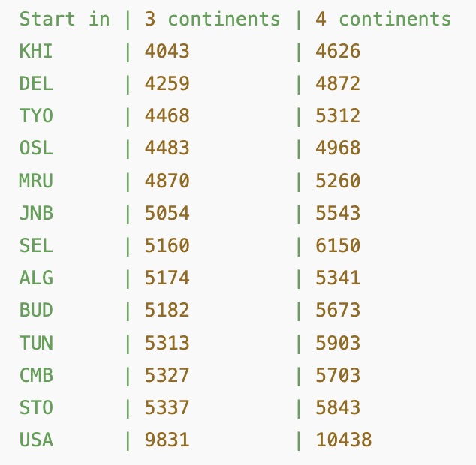Click the "Start in" column header
This screenshot has width=476, height=465.
point(65,19)
